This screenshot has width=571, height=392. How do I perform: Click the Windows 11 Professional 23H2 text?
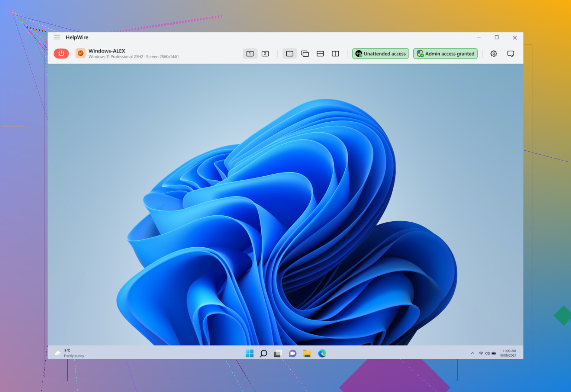(x=116, y=57)
